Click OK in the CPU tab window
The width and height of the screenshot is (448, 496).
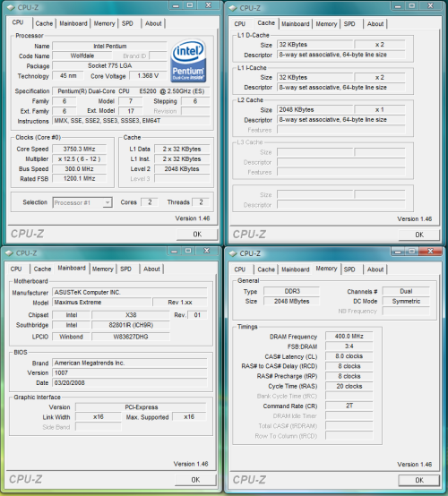(197, 234)
